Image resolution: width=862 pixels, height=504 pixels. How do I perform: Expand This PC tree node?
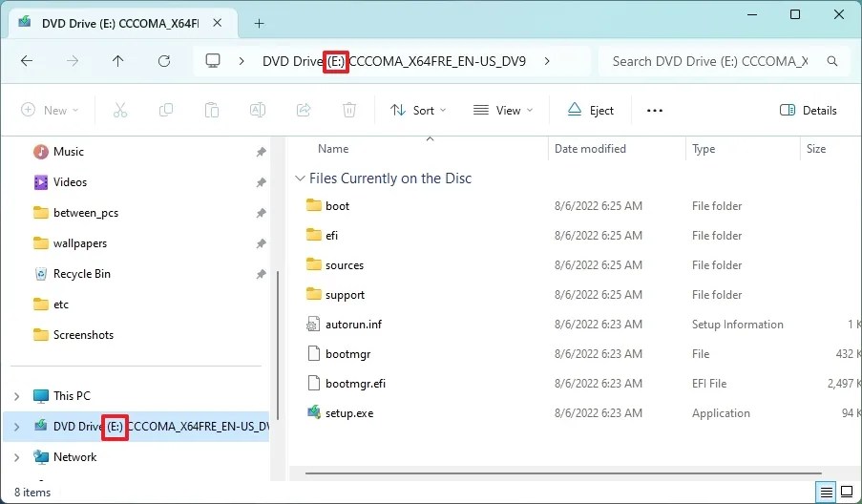point(16,396)
